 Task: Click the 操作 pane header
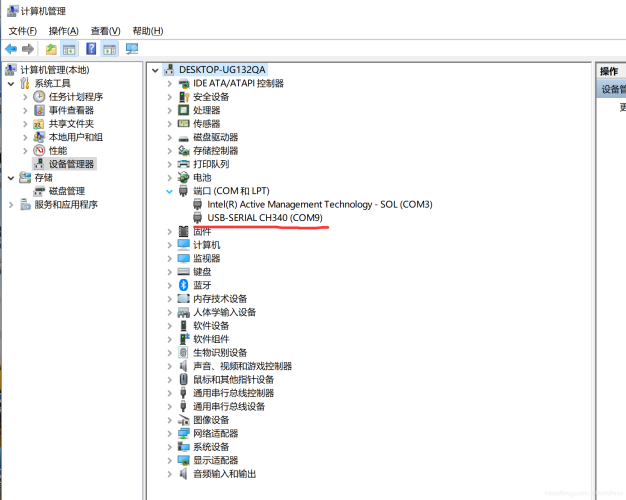[x=610, y=71]
